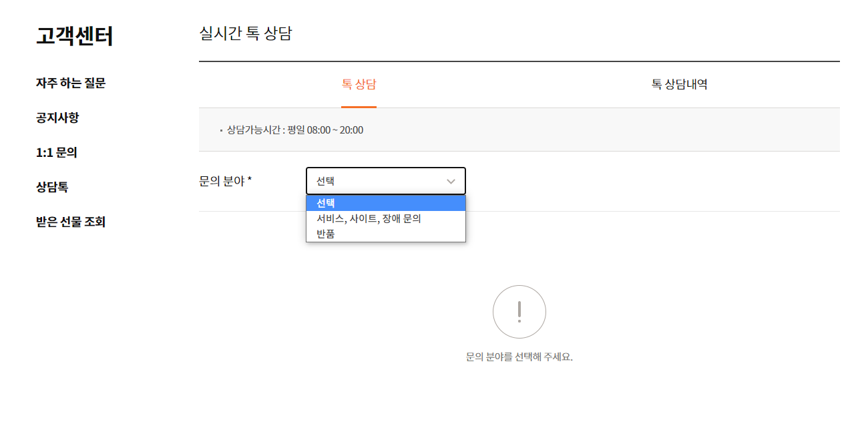Select 상담톡 in the sidebar menu
The image size is (868, 434).
point(52,188)
